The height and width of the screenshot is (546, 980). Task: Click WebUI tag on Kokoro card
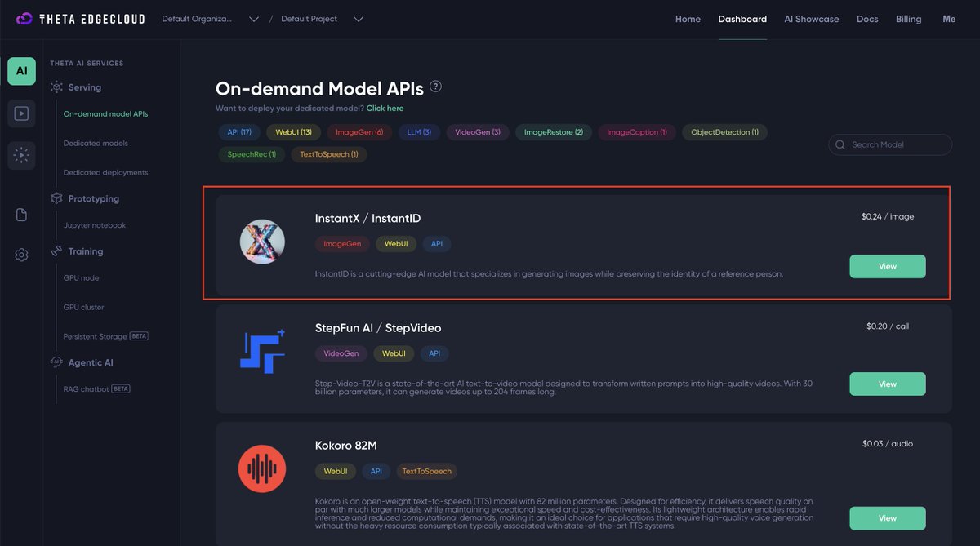click(336, 472)
